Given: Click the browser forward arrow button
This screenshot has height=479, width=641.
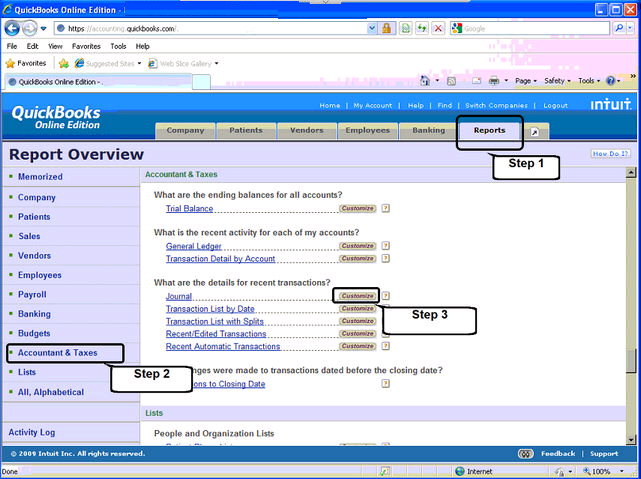Looking at the screenshot, I should pyautogui.click(x=29, y=28).
